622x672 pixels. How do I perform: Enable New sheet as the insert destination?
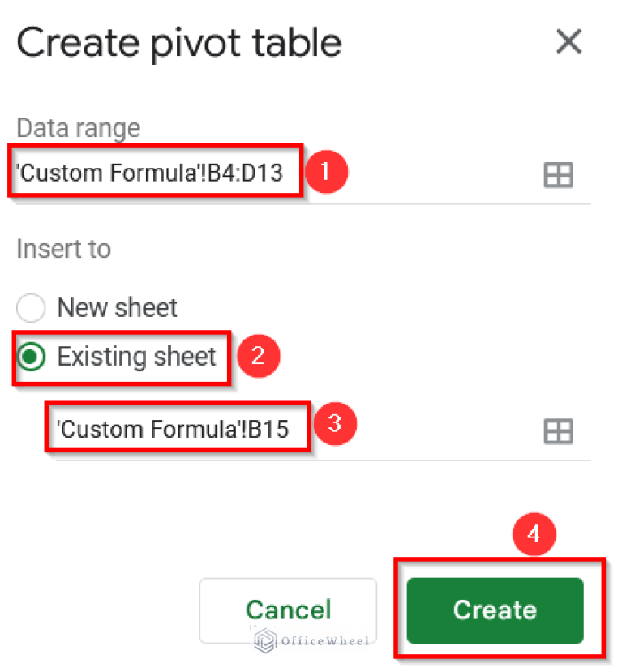click(x=30, y=308)
